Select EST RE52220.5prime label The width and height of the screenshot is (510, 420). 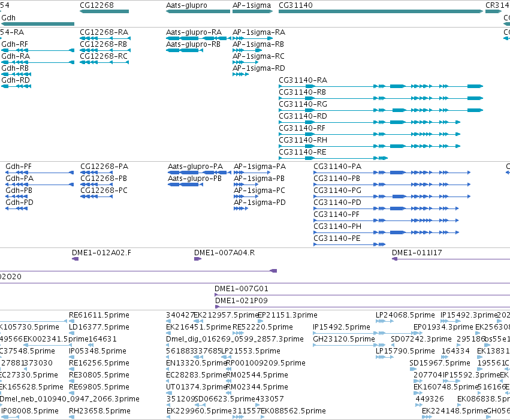(263, 327)
